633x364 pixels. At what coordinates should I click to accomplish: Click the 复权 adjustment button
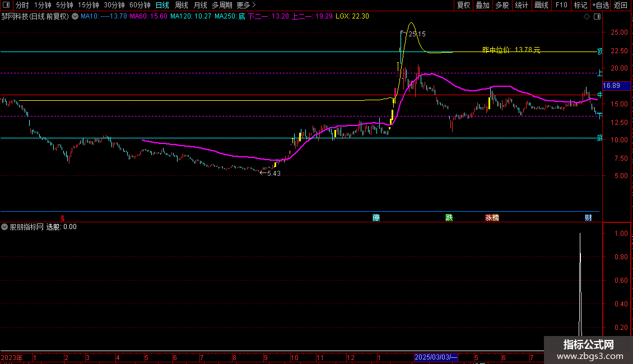[463, 5]
